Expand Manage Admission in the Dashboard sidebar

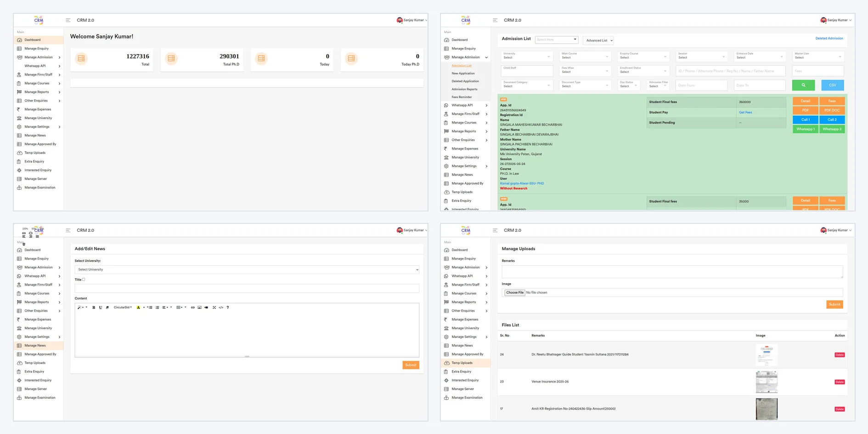click(39, 57)
